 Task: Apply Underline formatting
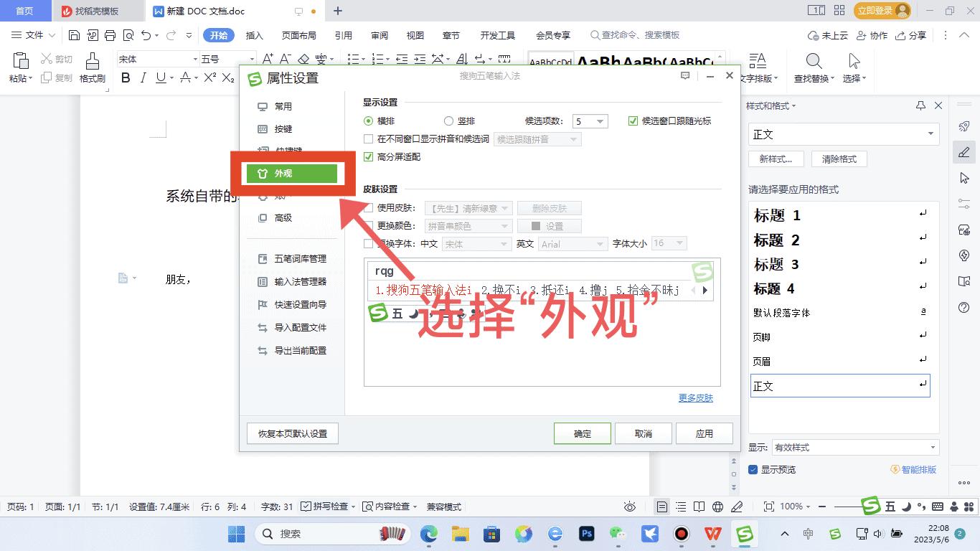(159, 77)
